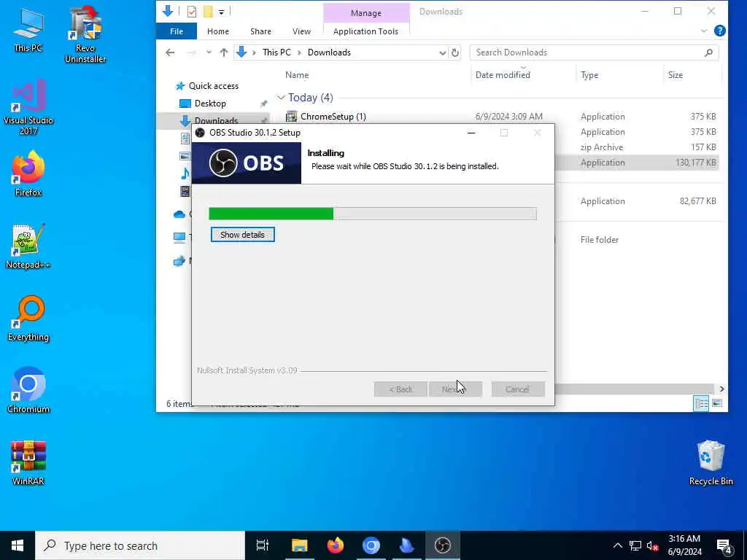Click New folder icon in quick access toolbar
747x560 pixels.
(208, 12)
